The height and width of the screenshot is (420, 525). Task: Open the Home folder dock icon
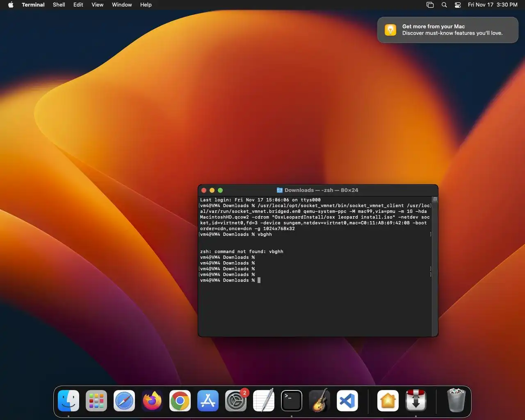(388, 401)
